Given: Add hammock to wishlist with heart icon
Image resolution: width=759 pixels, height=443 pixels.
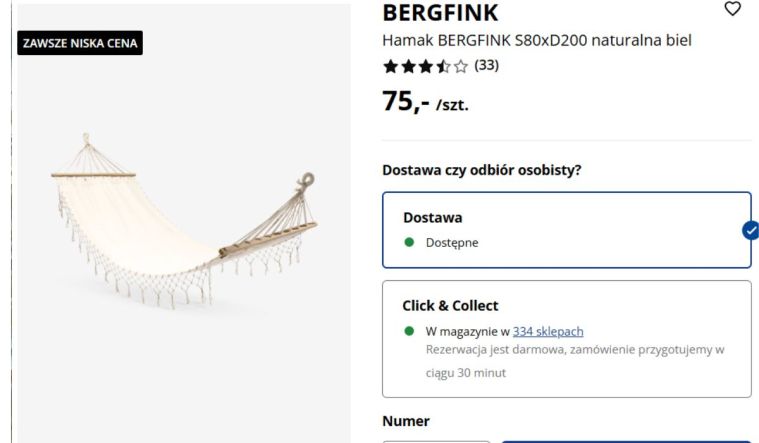Looking at the screenshot, I should (732, 9).
